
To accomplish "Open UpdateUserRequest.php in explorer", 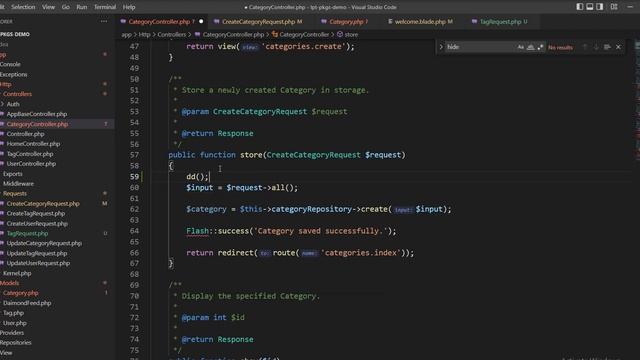I will coord(38,263).
